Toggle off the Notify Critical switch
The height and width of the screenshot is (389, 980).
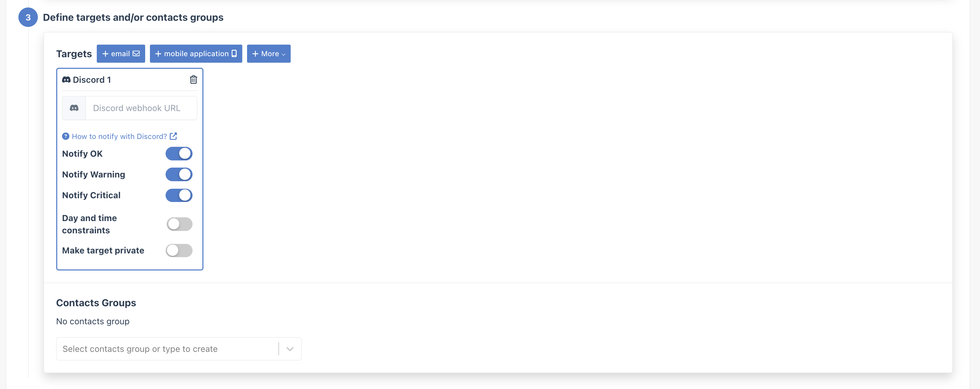click(x=179, y=195)
